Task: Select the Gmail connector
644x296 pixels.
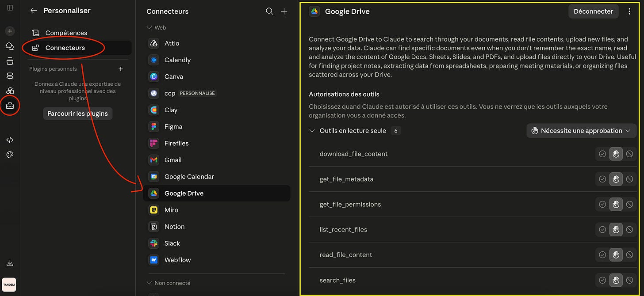Action: coord(217,160)
